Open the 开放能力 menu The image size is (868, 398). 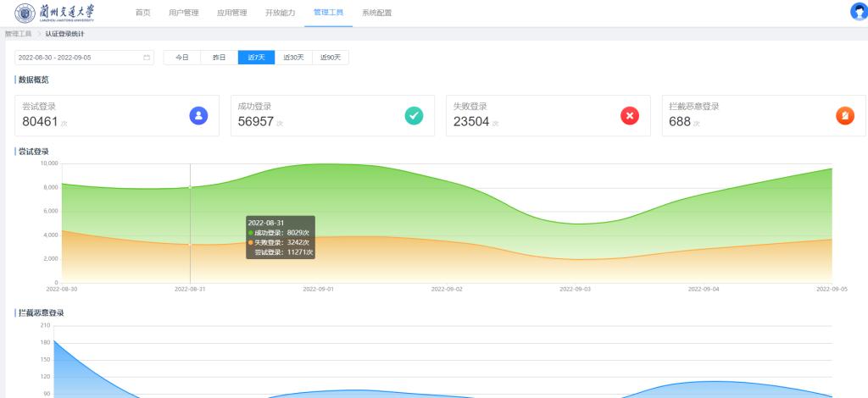pyautogui.click(x=280, y=13)
